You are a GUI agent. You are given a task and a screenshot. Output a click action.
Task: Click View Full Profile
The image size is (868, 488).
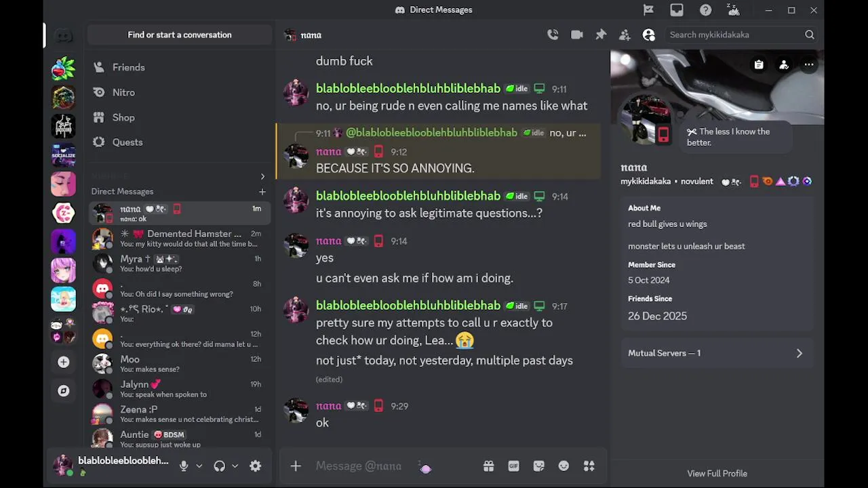[717, 473]
